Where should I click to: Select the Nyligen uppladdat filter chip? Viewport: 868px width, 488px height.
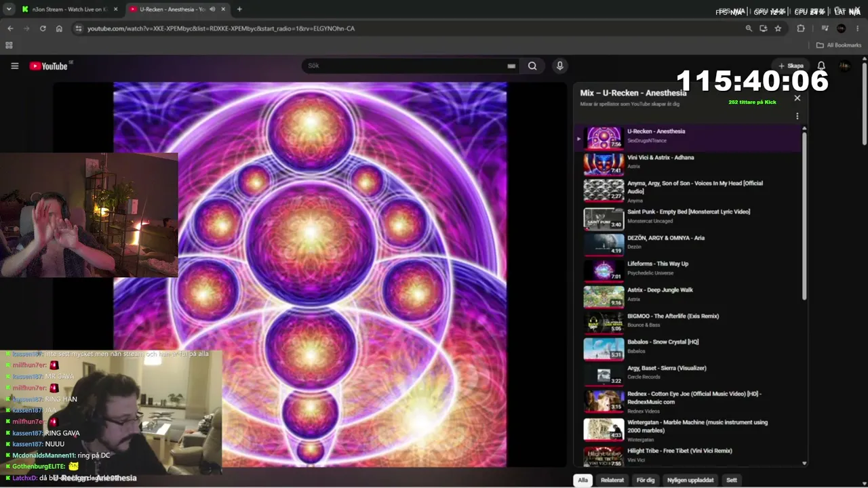[690, 480]
